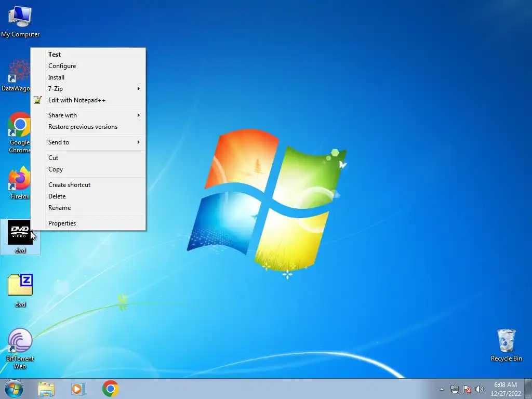Viewport: 532px width, 399px height.
Task: Expand the Send to submenu
Action: coord(88,142)
